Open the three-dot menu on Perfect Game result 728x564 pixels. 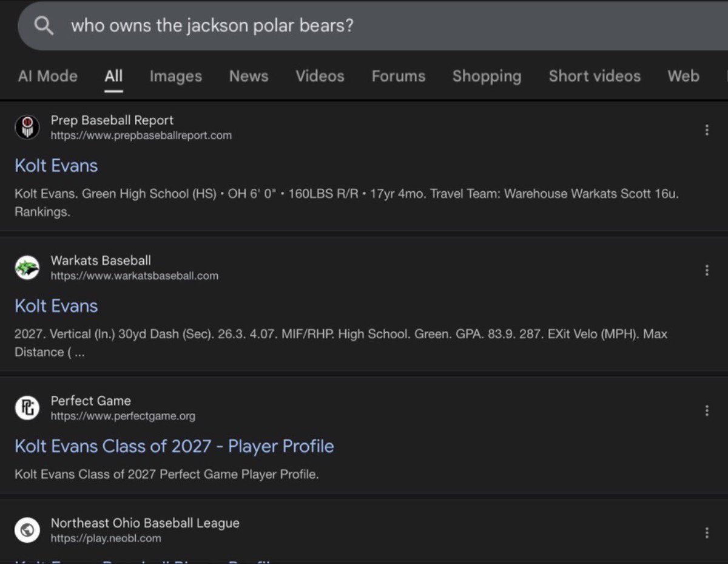[x=707, y=410]
